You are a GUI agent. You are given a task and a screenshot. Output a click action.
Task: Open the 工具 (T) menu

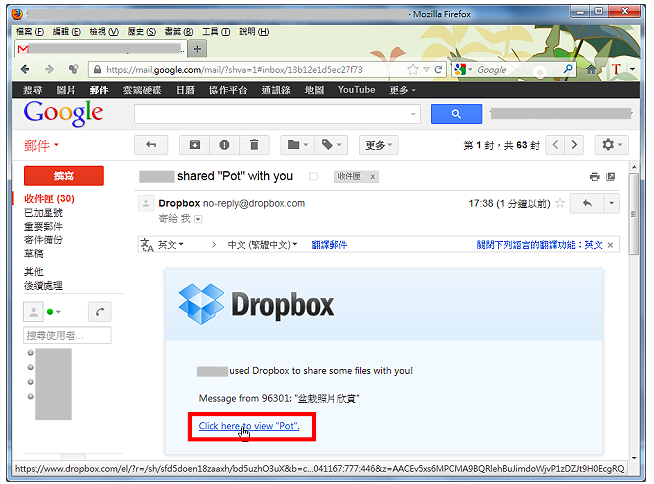pos(216,32)
